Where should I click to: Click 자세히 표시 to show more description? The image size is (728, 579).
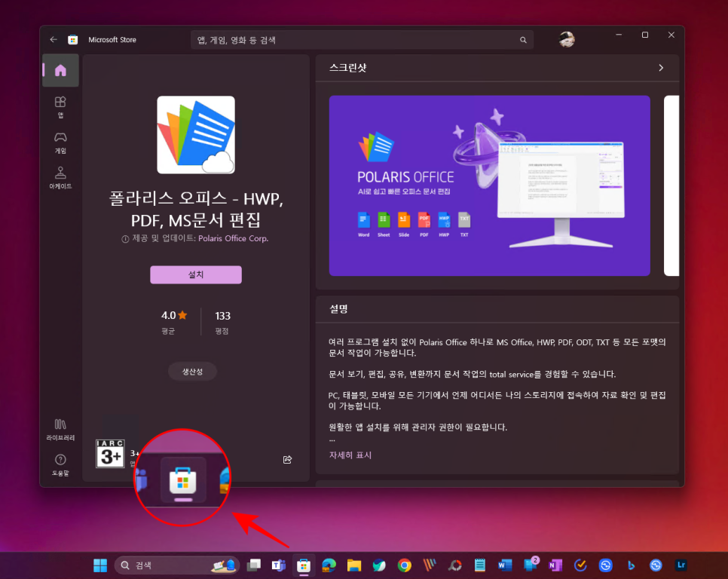[350, 455]
